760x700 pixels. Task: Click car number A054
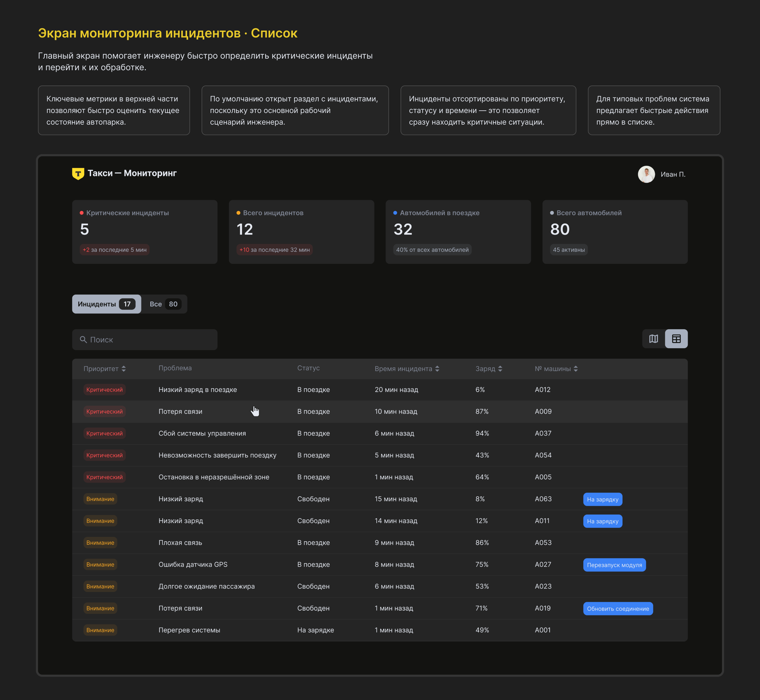tap(543, 455)
